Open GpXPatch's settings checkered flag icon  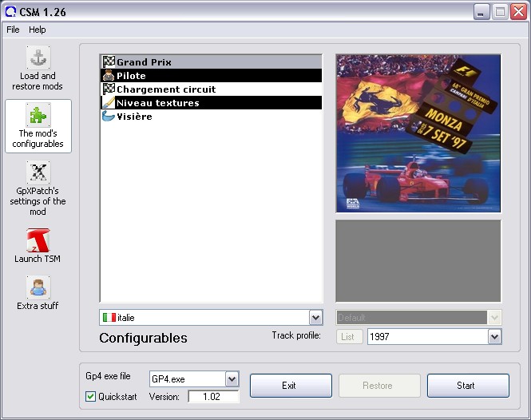click(38, 172)
